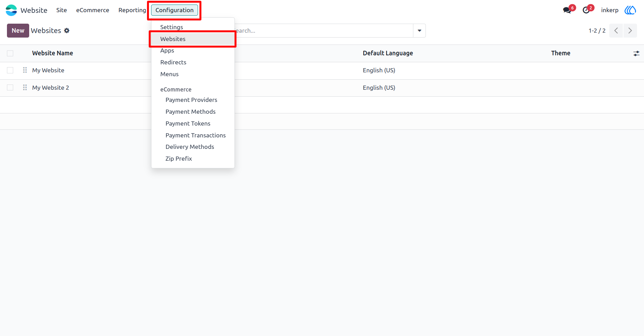The image size is (644, 336).
Task: Go to the next page arrow
Action: pyautogui.click(x=630, y=31)
